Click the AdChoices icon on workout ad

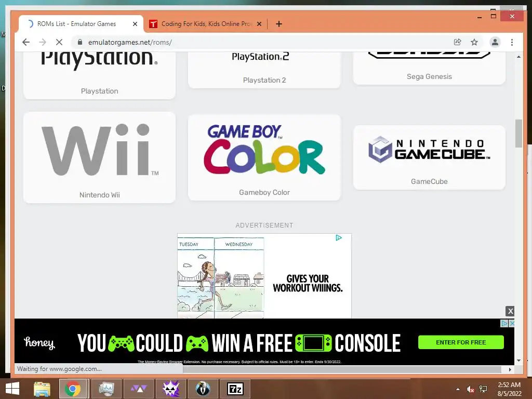[x=339, y=238]
